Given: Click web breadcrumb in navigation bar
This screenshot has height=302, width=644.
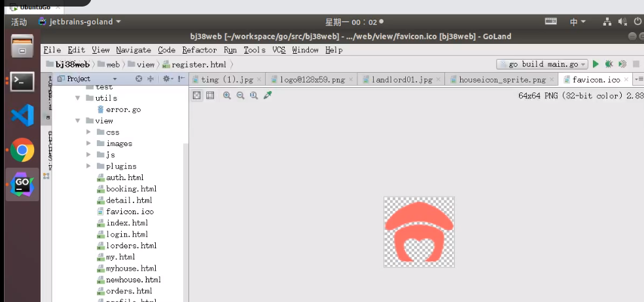Looking at the screenshot, I should (109, 64).
